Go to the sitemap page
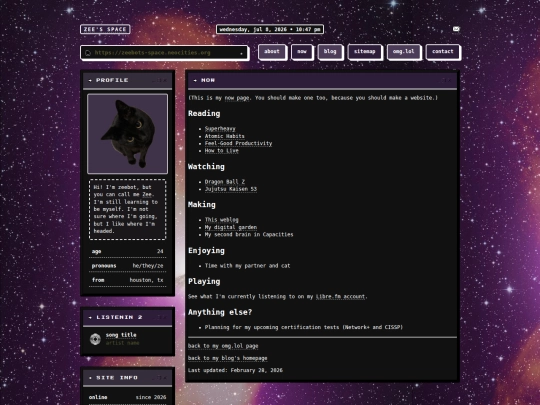The width and height of the screenshot is (540, 405). (365, 52)
